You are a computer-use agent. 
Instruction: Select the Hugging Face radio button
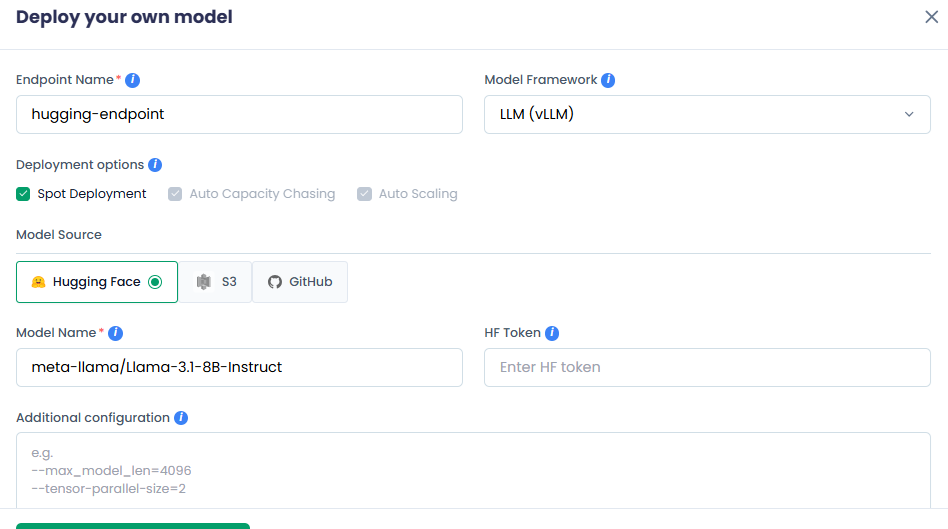point(155,282)
